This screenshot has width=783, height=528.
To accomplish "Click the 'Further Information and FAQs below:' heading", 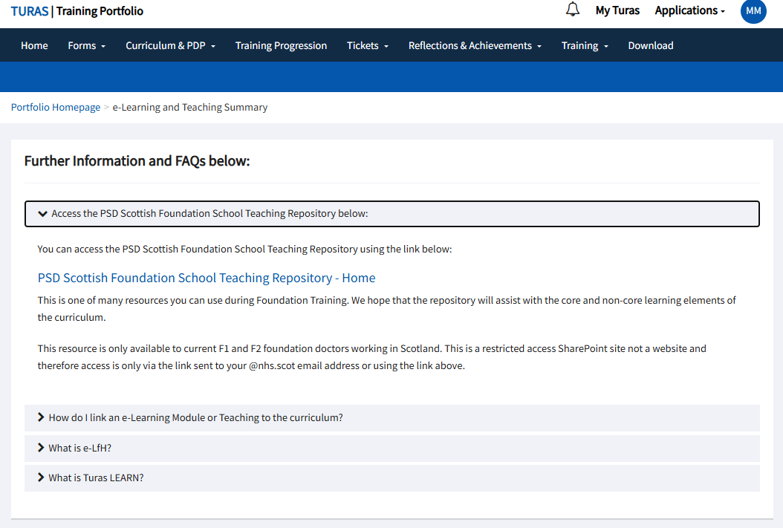I will pos(137,161).
